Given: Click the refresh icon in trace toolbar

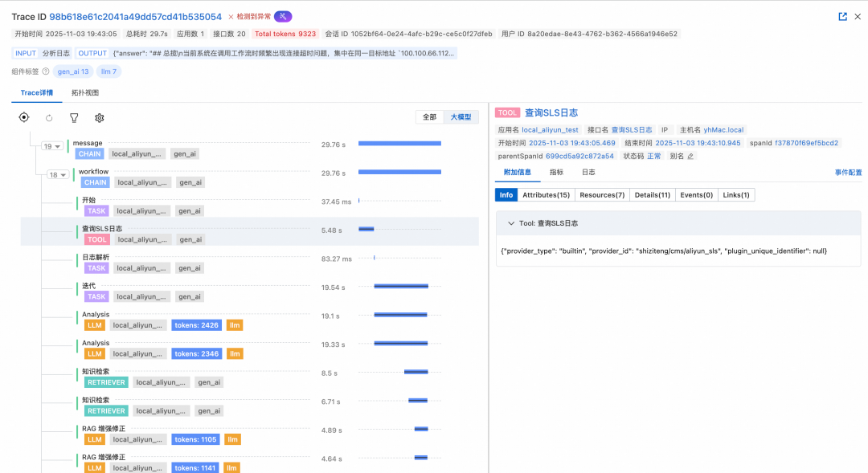Looking at the screenshot, I should (49, 118).
